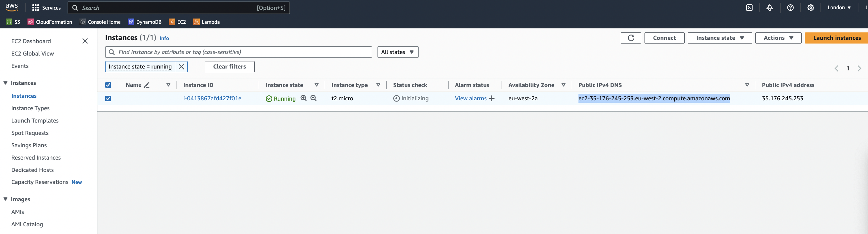868x234 pixels.
Task: Zoom in on the Running state filter icon
Action: click(x=304, y=98)
